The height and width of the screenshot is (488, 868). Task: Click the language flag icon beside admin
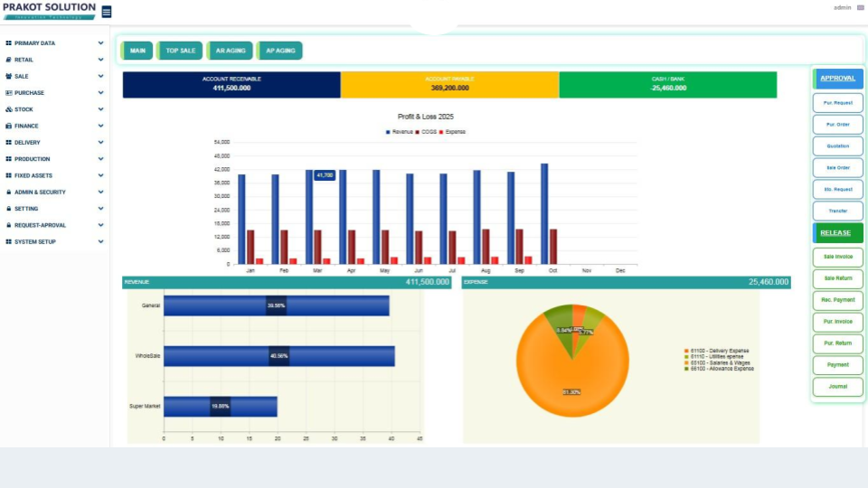tap(860, 7)
